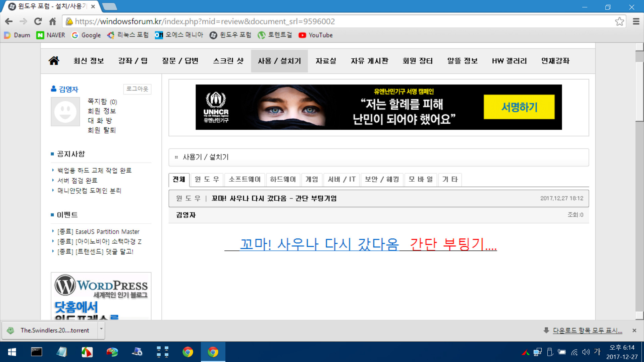
Task: Open 자유 게시판 menu
Action: pyautogui.click(x=369, y=61)
